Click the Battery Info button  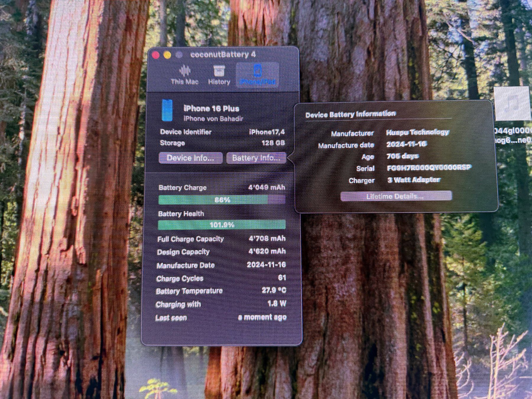click(x=256, y=158)
